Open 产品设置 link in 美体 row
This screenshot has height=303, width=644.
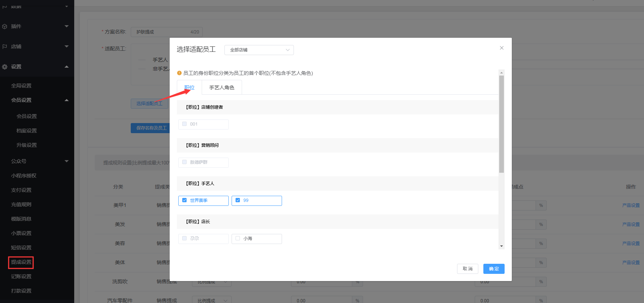tap(631, 263)
